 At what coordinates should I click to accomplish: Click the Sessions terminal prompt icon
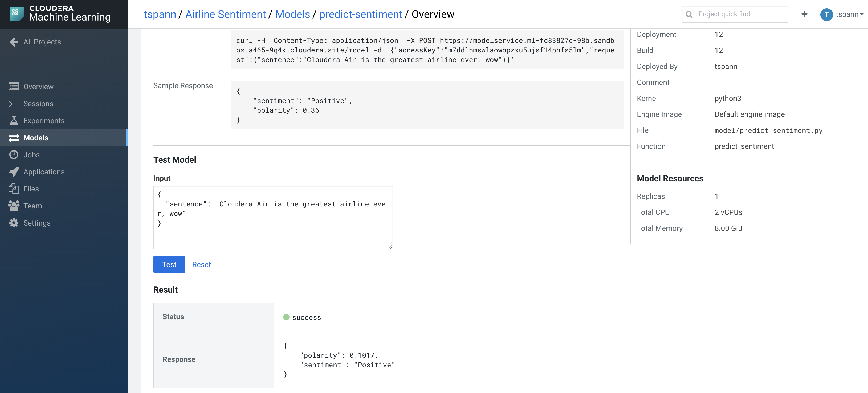tap(14, 104)
